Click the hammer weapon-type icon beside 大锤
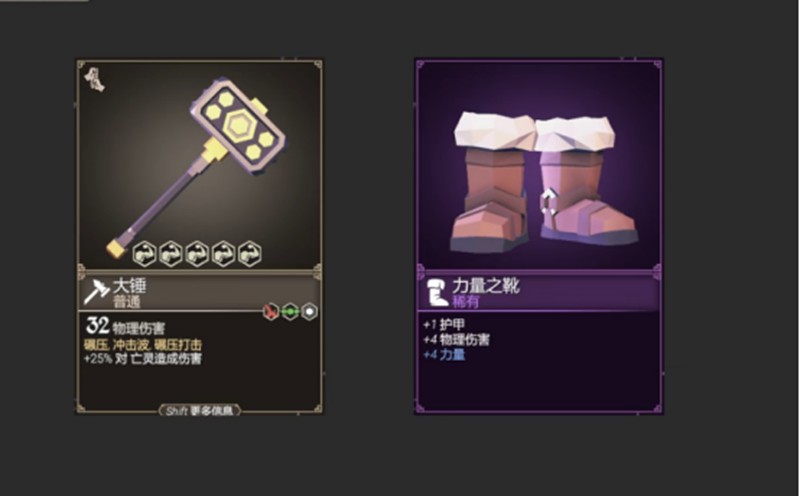 click(x=96, y=292)
